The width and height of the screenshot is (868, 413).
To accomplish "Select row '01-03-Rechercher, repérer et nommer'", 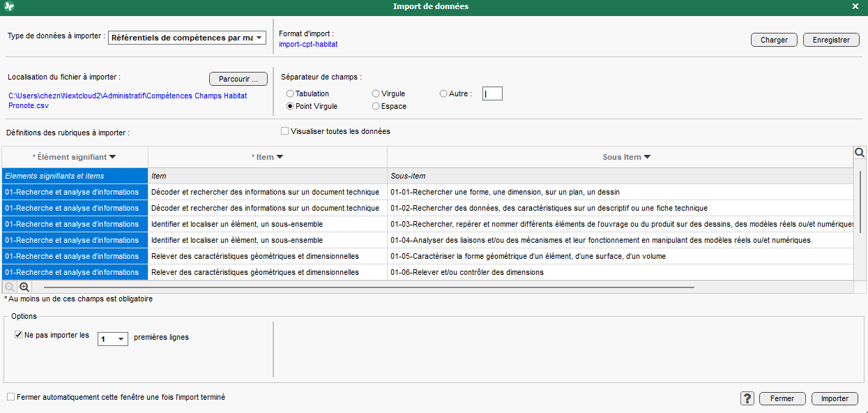I will pos(620,224).
